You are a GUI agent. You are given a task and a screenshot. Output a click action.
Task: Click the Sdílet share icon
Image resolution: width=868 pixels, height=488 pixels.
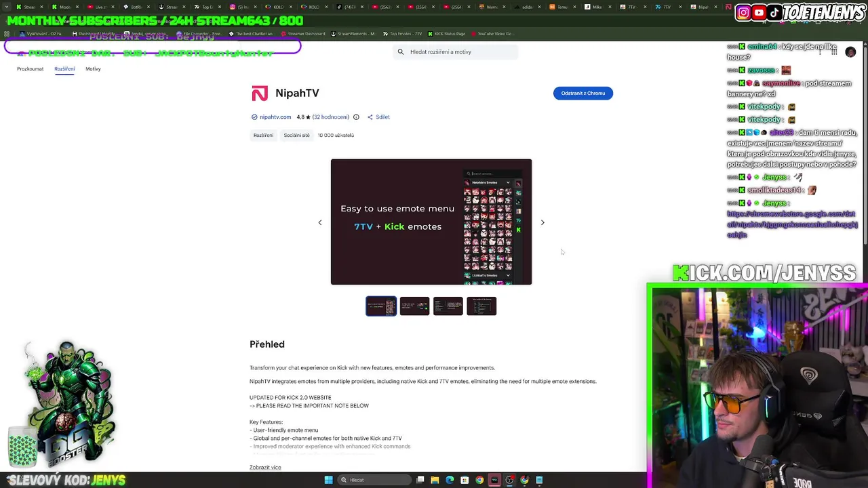pyautogui.click(x=370, y=117)
